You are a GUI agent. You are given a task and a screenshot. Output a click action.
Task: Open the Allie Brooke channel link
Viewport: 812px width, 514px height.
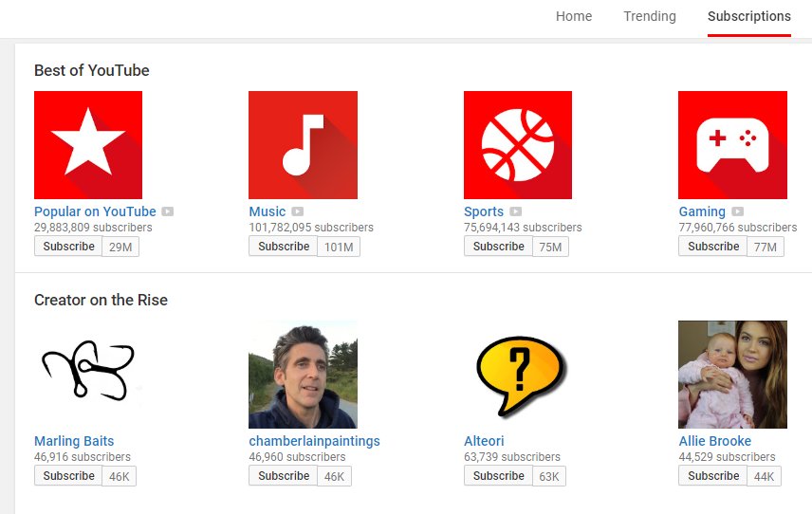(715, 441)
